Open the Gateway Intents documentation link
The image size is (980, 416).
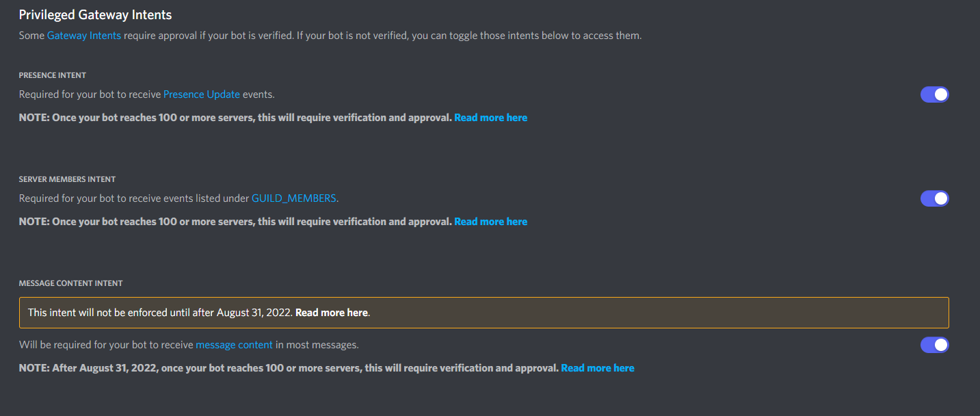coord(84,36)
